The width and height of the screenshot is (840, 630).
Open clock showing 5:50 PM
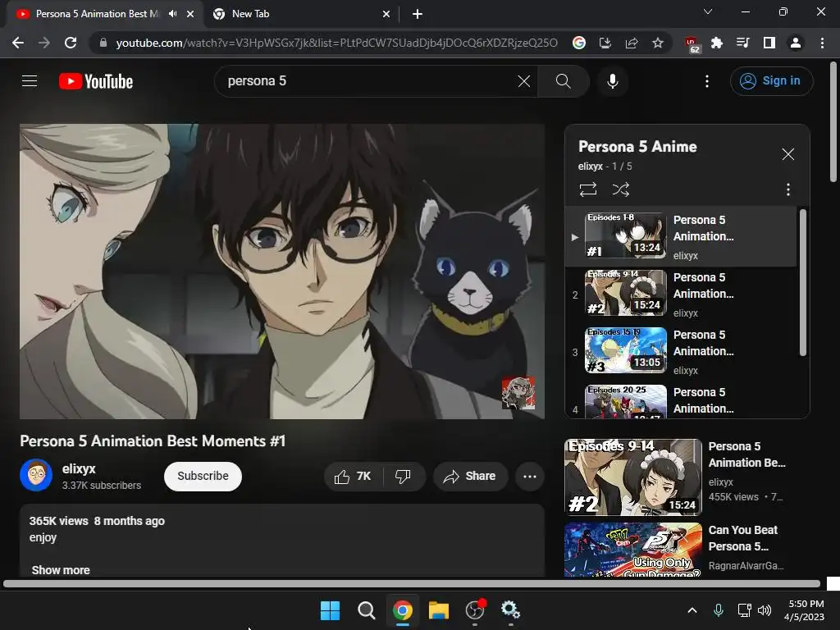[806, 610]
